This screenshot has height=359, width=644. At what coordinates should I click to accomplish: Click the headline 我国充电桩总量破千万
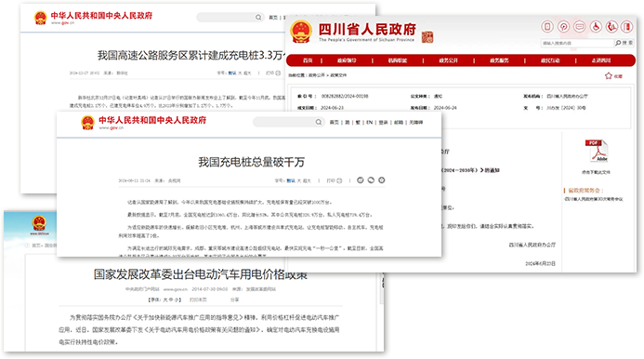click(x=251, y=162)
